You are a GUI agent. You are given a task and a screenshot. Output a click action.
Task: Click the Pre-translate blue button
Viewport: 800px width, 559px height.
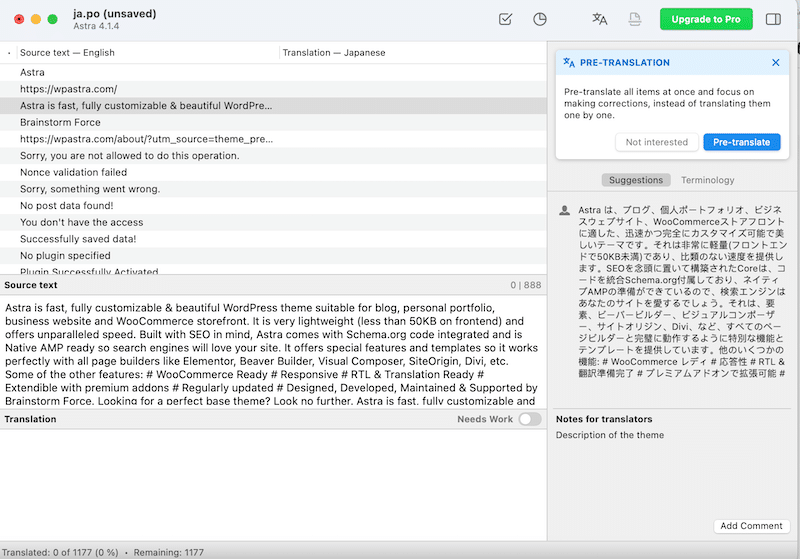742,142
